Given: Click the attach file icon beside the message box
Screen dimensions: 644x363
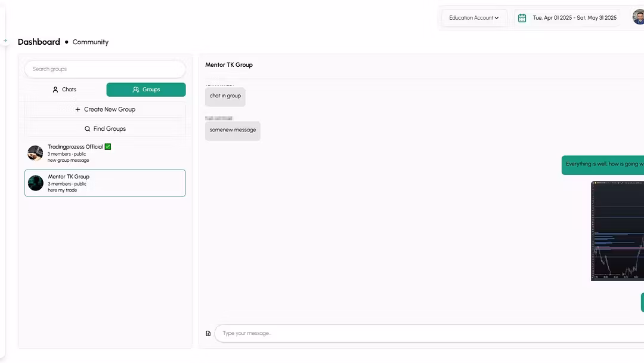Looking at the screenshot, I should (x=208, y=333).
